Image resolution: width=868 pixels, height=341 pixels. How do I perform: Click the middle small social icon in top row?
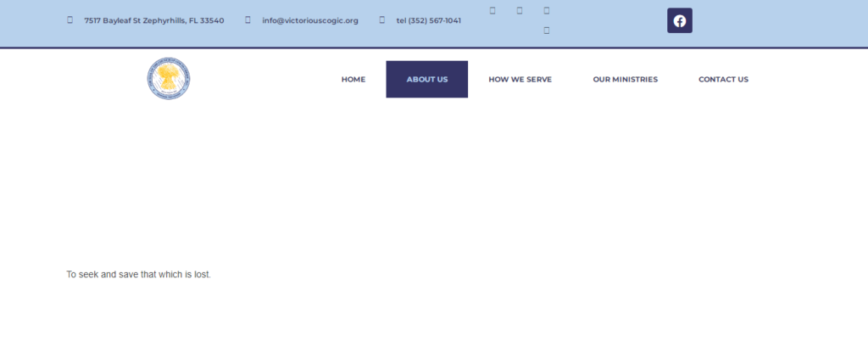520,10
